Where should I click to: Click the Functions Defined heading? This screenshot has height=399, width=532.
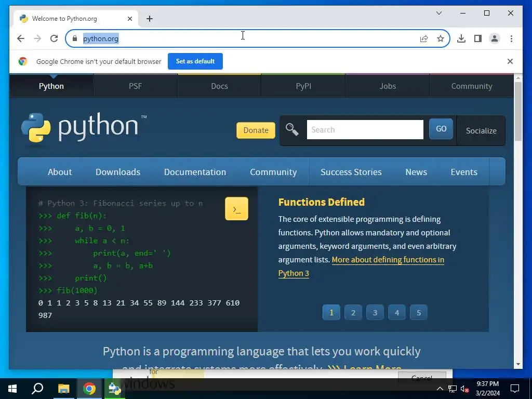point(321,202)
